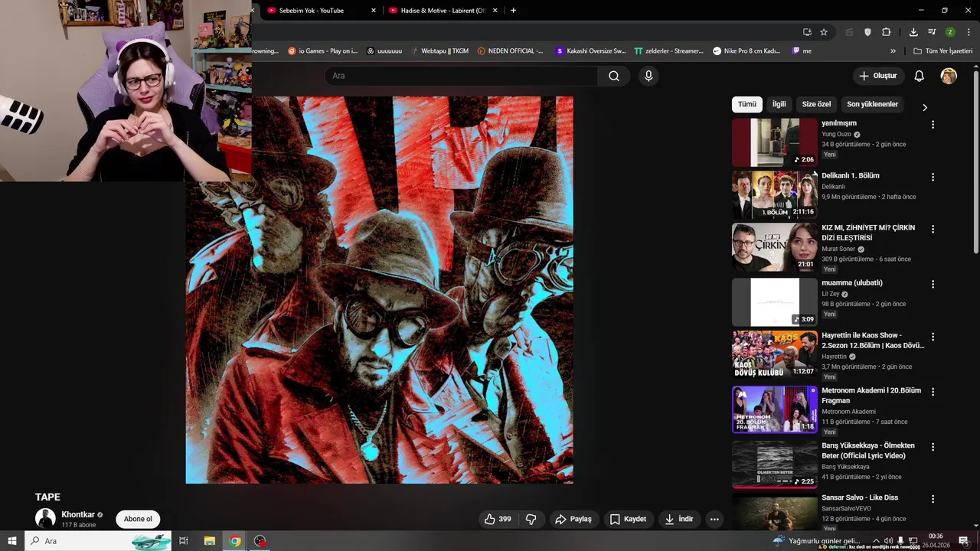Bookmark this page with the star icon
The image size is (980, 551).
824,32
